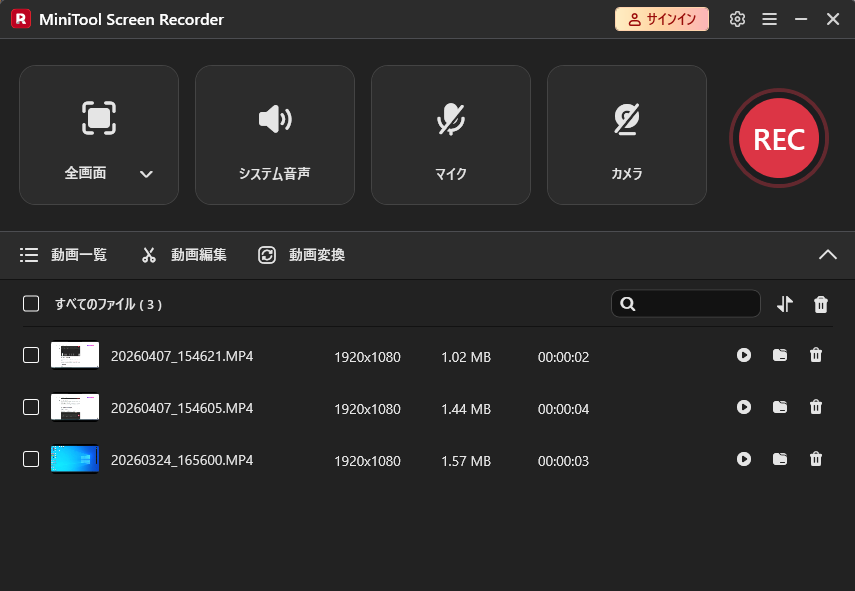Check the box next to 20260324_165600.MP4
This screenshot has height=591, width=855.
pos(30,459)
